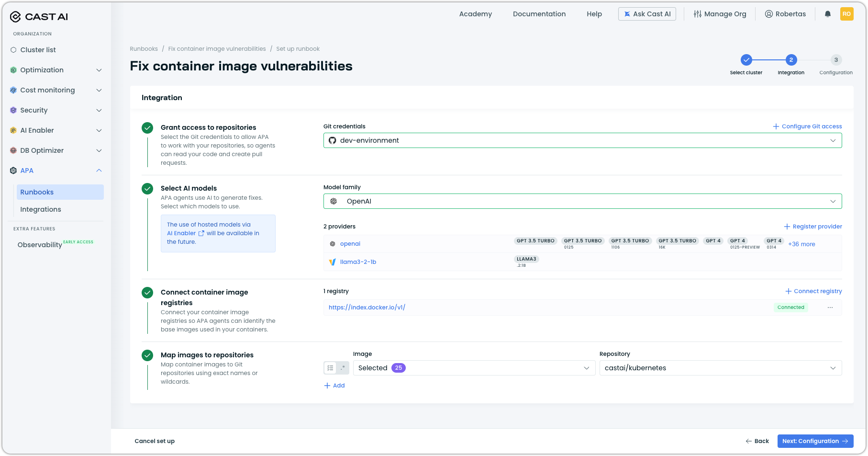Click the GPT 4 0125-PREVIEW tag
868x456 pixels.
pyautogui.click(x=737, y=241)
